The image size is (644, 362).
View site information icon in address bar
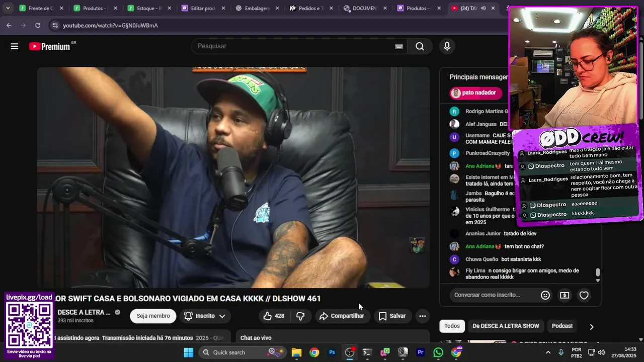click(x=54, y=25)
